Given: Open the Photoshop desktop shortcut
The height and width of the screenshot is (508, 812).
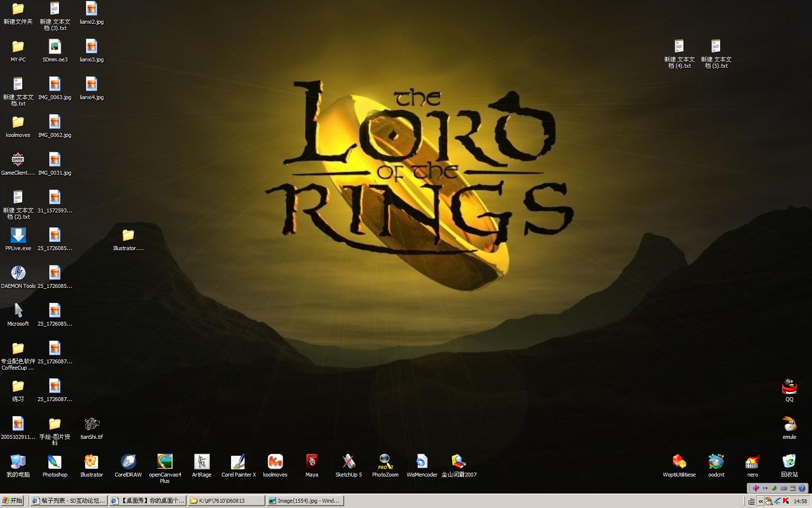Looking at the screenshot, I should point(55,465).
